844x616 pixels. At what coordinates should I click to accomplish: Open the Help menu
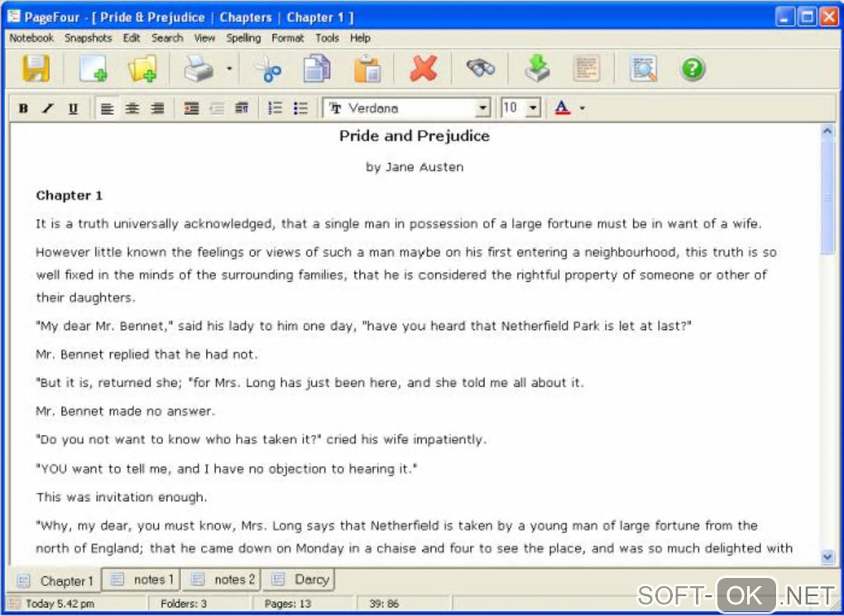pyautogui.click(x=360, y=38)
